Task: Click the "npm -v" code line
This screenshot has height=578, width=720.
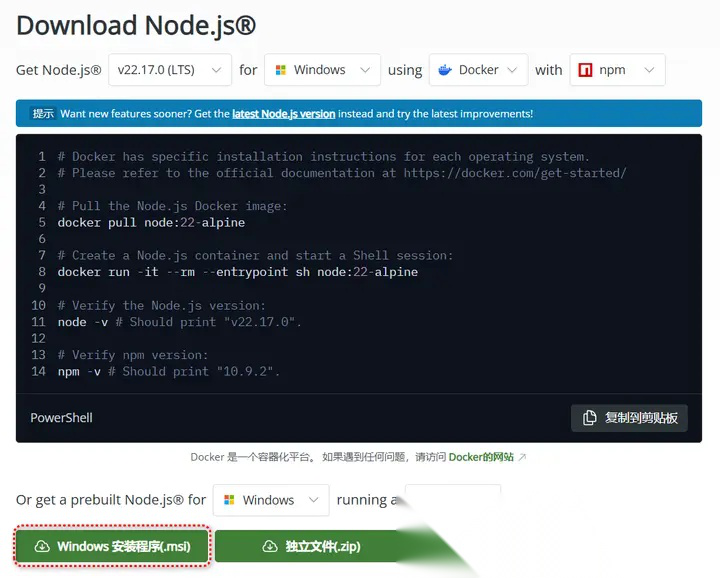Action: [169, 371]
